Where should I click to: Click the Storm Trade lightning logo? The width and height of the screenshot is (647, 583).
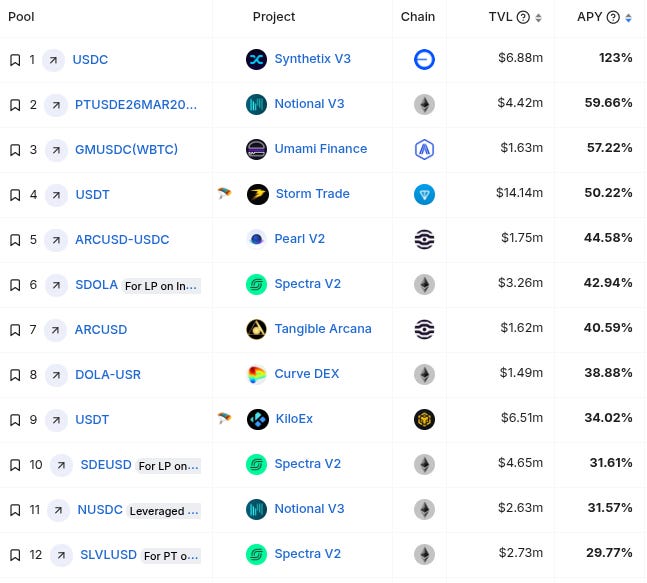pyautogui.click(x=257, y=194)
